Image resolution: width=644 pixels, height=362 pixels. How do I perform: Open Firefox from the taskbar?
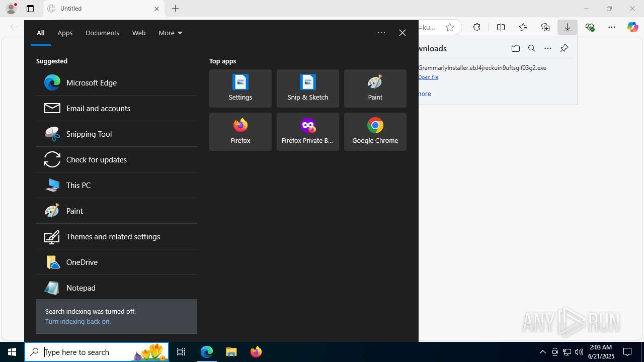256,352
